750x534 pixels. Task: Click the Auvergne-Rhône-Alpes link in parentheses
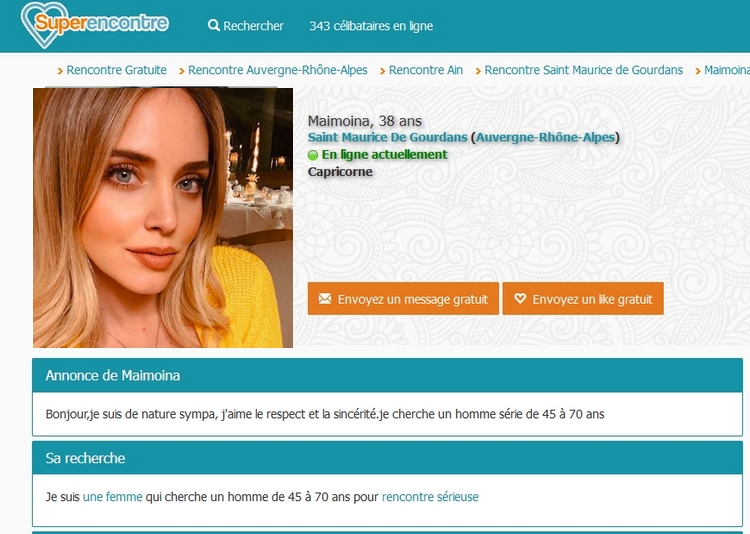click(x=545, y=138)
